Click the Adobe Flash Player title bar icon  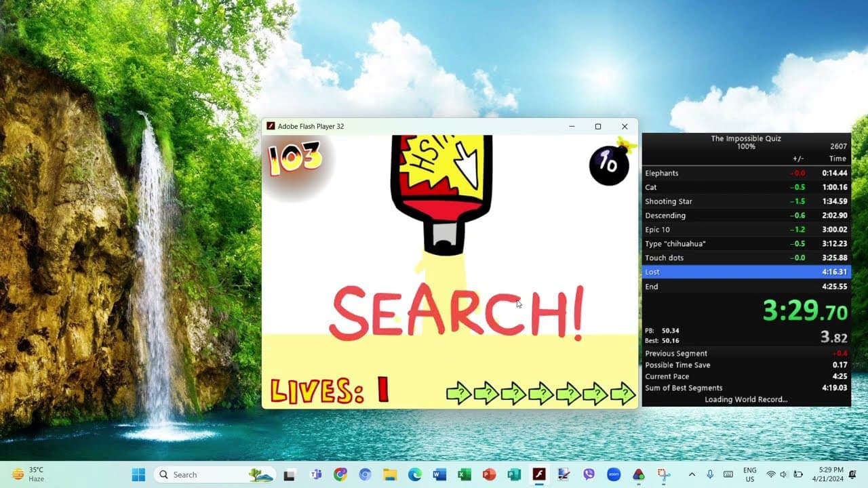click(x=271, y=126)
